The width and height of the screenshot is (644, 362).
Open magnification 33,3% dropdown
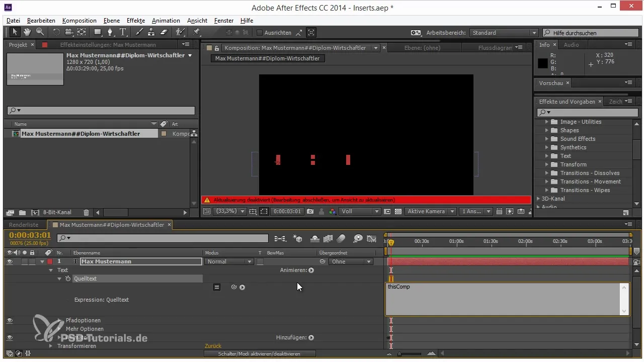230,212
